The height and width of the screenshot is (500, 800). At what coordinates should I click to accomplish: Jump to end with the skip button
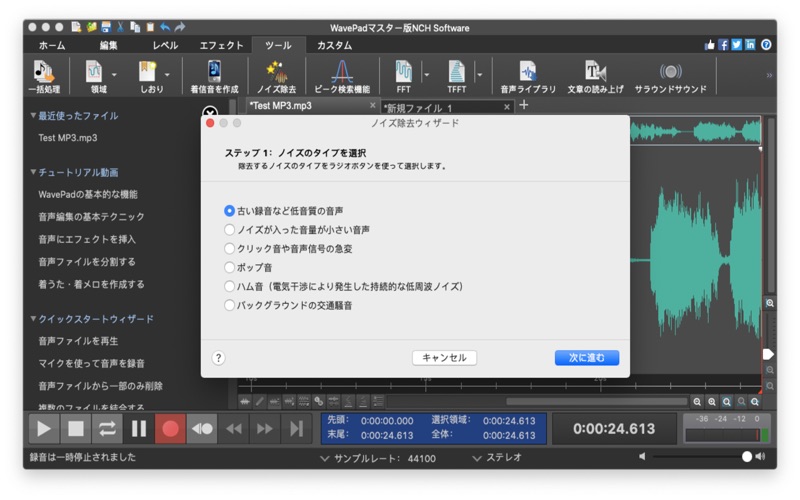(296, 429)
